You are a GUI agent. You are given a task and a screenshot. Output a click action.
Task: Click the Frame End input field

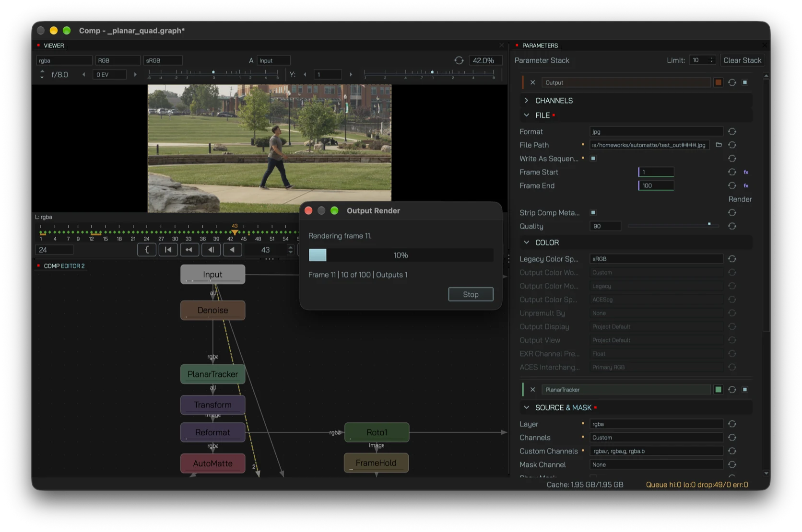[656, 185]
